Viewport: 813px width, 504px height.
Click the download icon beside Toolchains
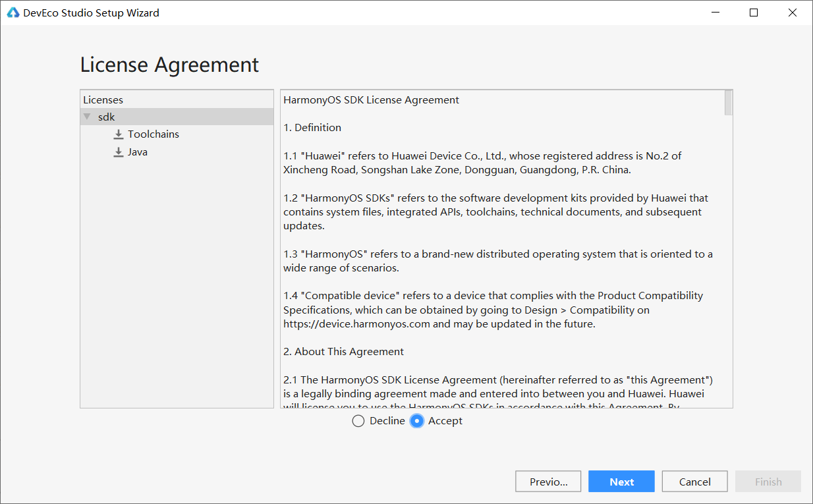pyautogui.click(x=119, y=134)
